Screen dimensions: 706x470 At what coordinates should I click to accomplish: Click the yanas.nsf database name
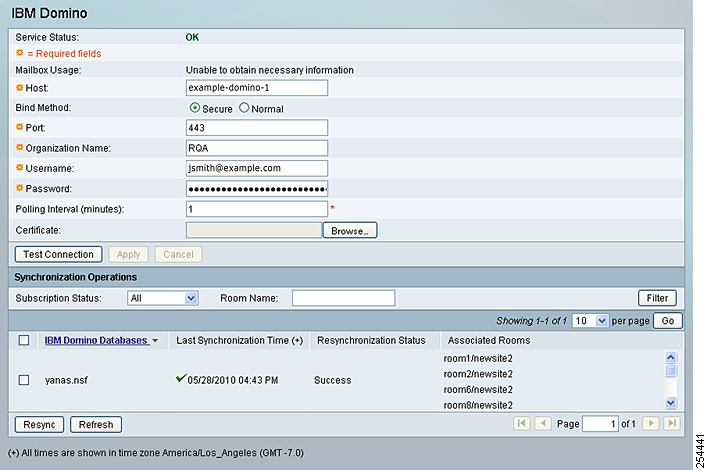click(x=66, y=380)
